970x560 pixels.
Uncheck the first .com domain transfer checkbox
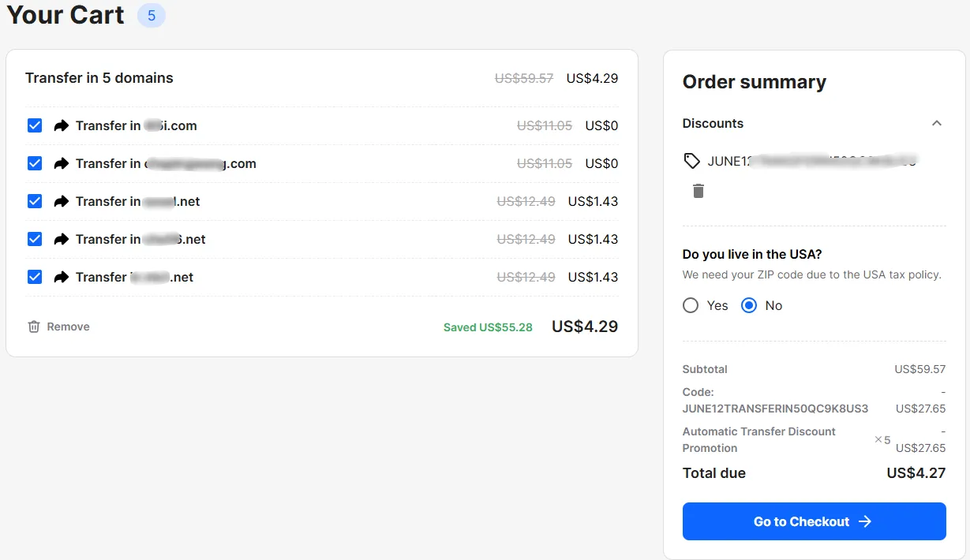35,125
